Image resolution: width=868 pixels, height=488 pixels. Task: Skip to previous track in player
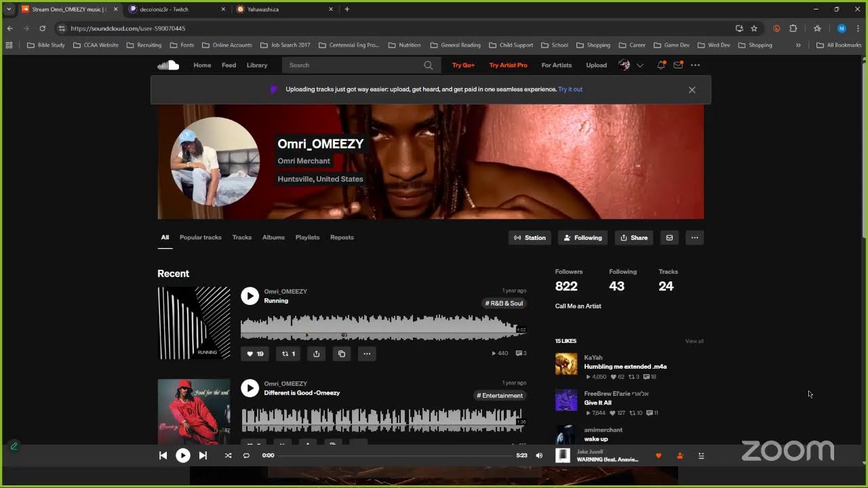coord(163,455)
